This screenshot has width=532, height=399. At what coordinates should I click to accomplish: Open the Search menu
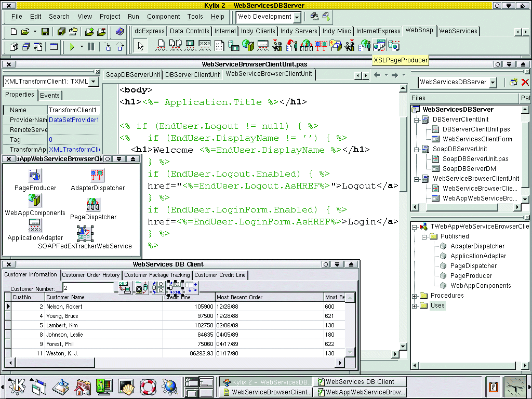(59, 17)
